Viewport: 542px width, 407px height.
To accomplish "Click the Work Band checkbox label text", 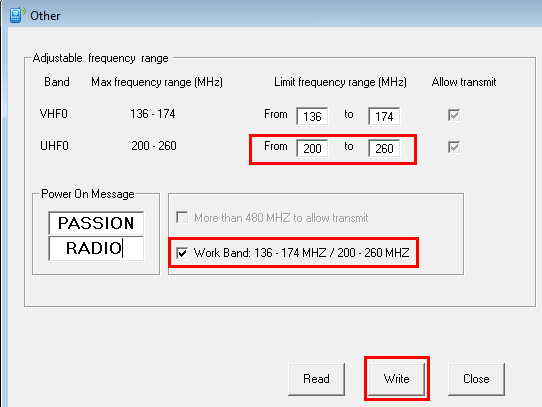I will click(301, 253).
